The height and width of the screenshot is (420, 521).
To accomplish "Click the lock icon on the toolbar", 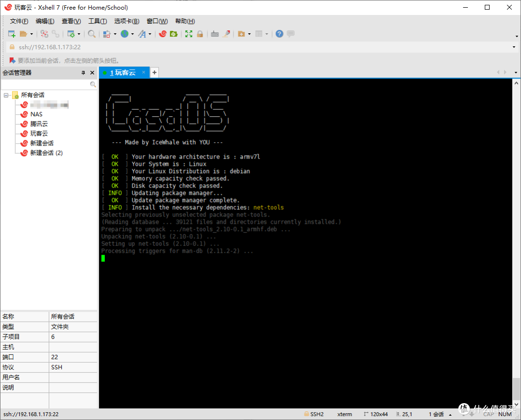I will point(200,34).
